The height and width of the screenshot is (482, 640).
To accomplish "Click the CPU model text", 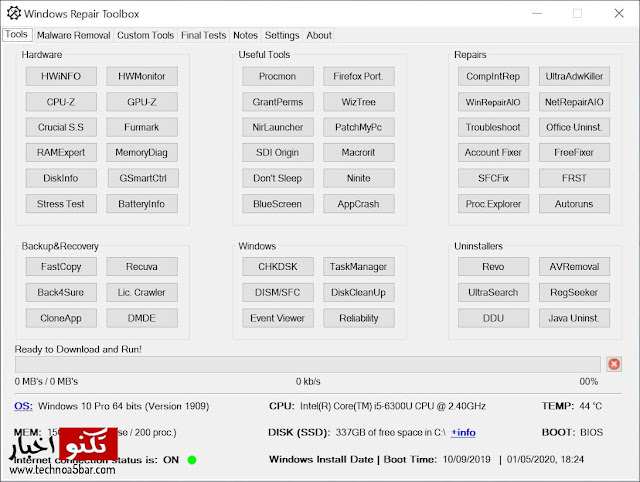I will (x=393, y=406).
